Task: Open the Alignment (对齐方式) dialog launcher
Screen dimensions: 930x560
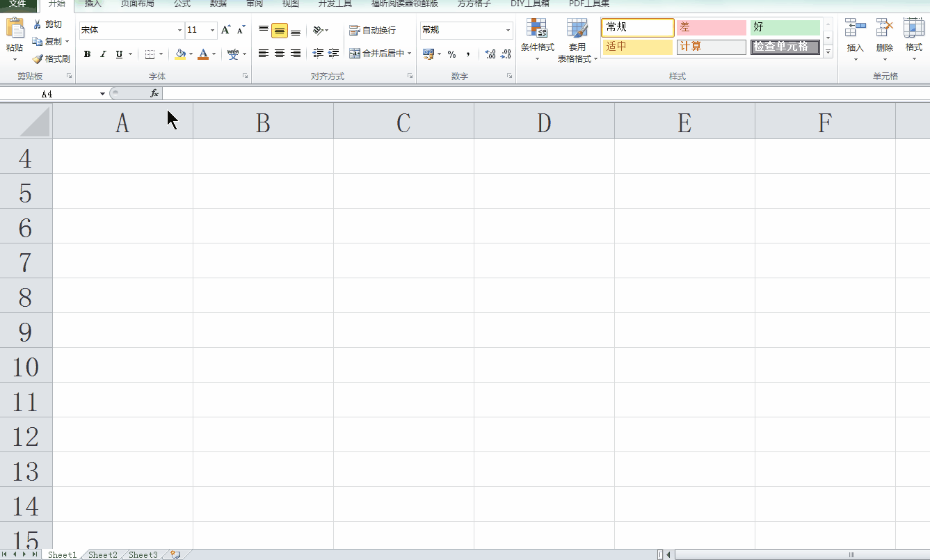Action: coord(410,75)
